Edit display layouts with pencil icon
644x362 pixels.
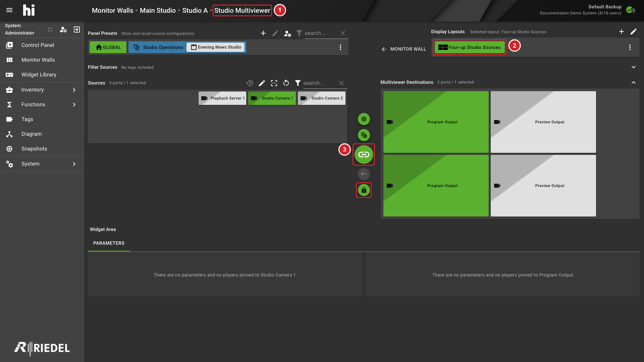634,32
